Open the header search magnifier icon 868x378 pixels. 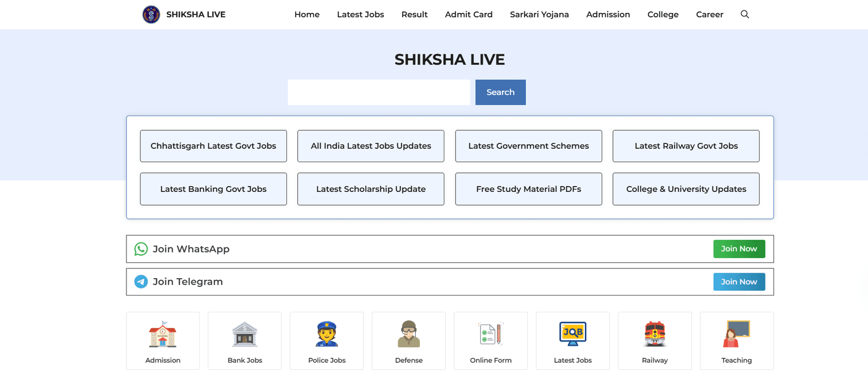(745, 15)
